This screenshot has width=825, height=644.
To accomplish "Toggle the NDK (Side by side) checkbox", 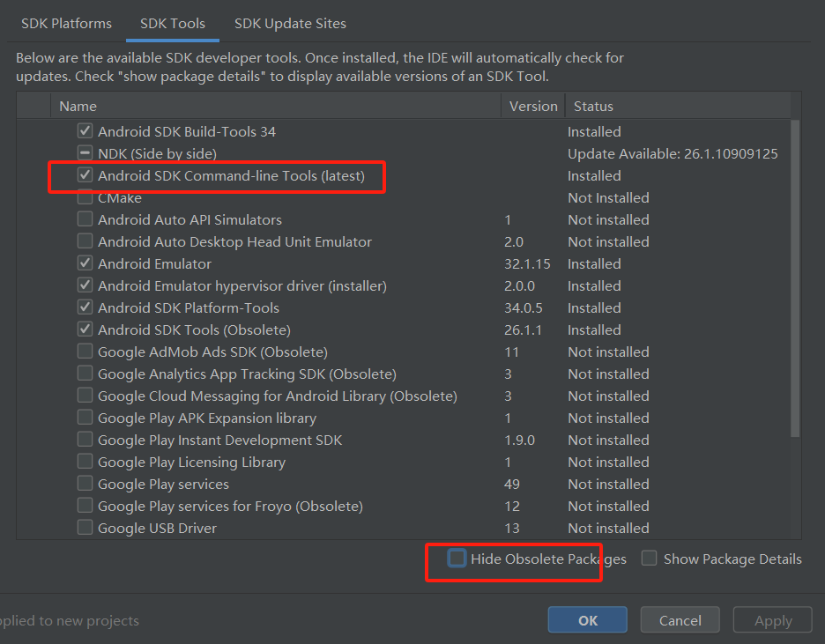I will pyautogui.click(x=85, y=153).
